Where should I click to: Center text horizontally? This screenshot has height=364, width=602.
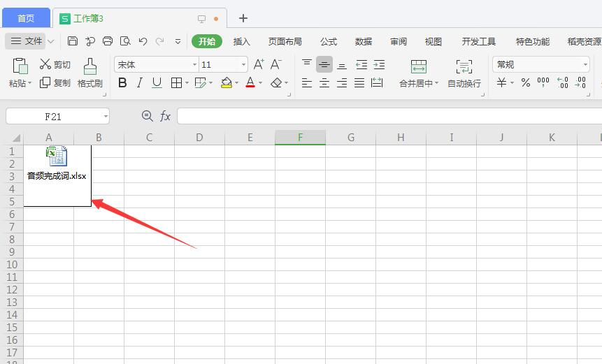[324, 82]
